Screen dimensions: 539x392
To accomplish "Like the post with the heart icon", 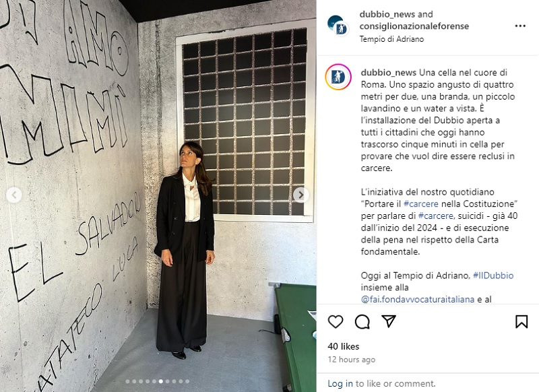I will click(x=336, y=322).
